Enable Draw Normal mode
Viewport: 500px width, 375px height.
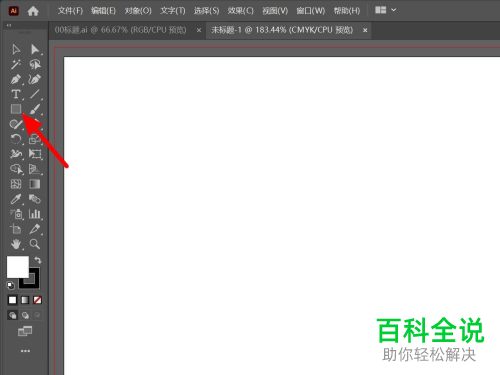12,315
